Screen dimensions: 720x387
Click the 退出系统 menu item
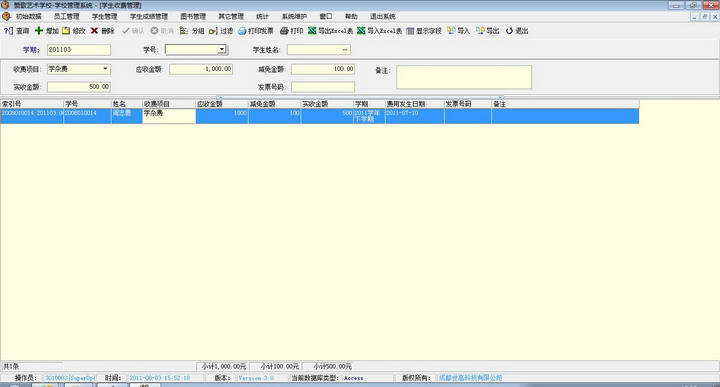tap(383, 16)
